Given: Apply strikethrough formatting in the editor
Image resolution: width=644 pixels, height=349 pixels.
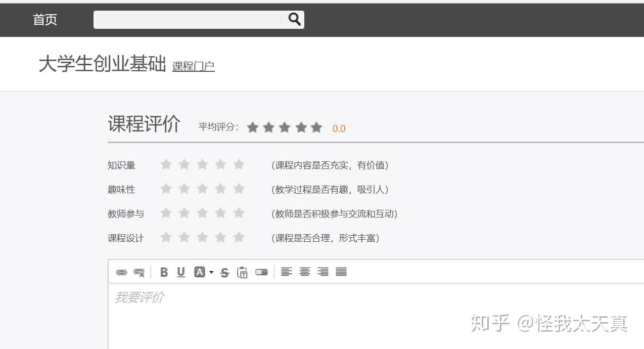Looking at the screenshot, I should (225, 272).
